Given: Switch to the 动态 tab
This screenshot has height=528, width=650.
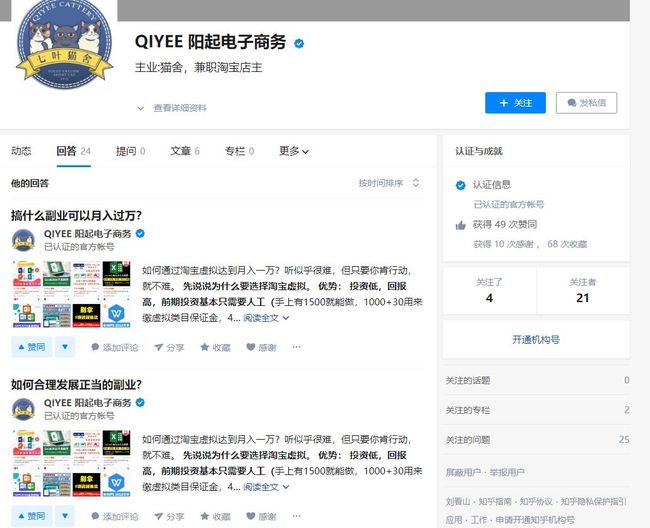Looking at the screenshot, I should point(21,151).
